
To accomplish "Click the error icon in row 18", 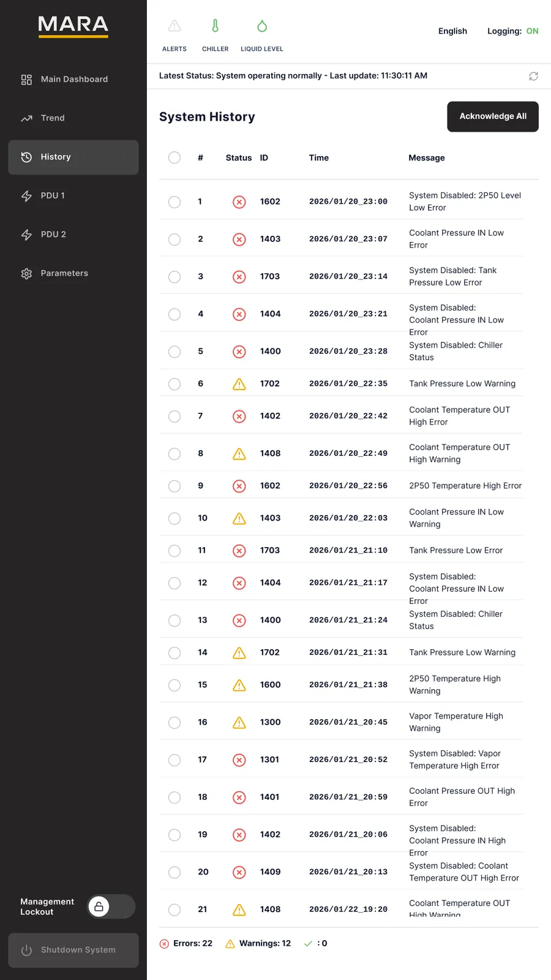I will [239, 797].
